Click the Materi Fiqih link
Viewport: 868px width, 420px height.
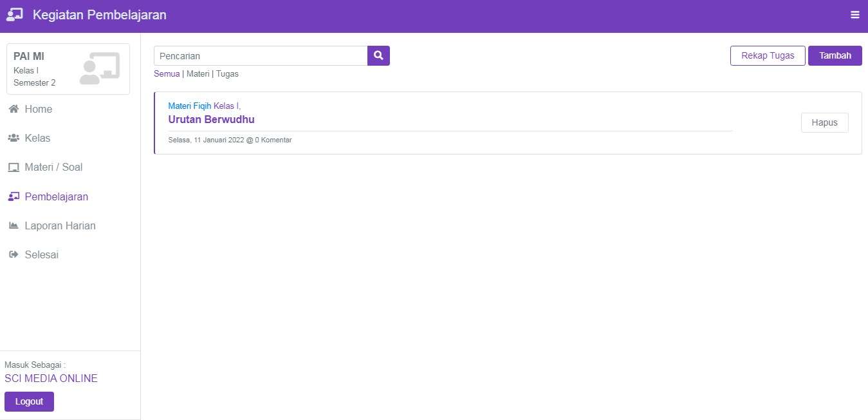[x=190, y=106]
